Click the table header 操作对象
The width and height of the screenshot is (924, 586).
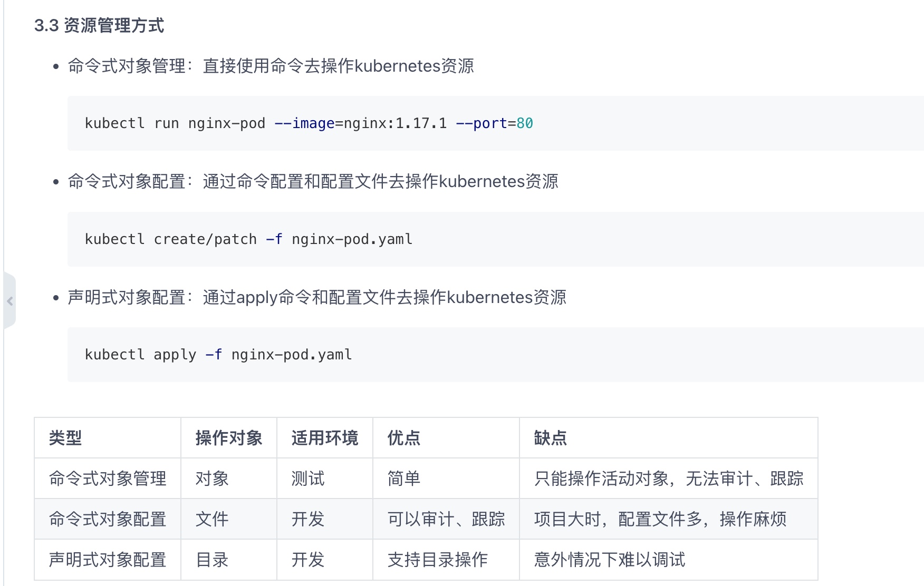click(x=229, y=438)
